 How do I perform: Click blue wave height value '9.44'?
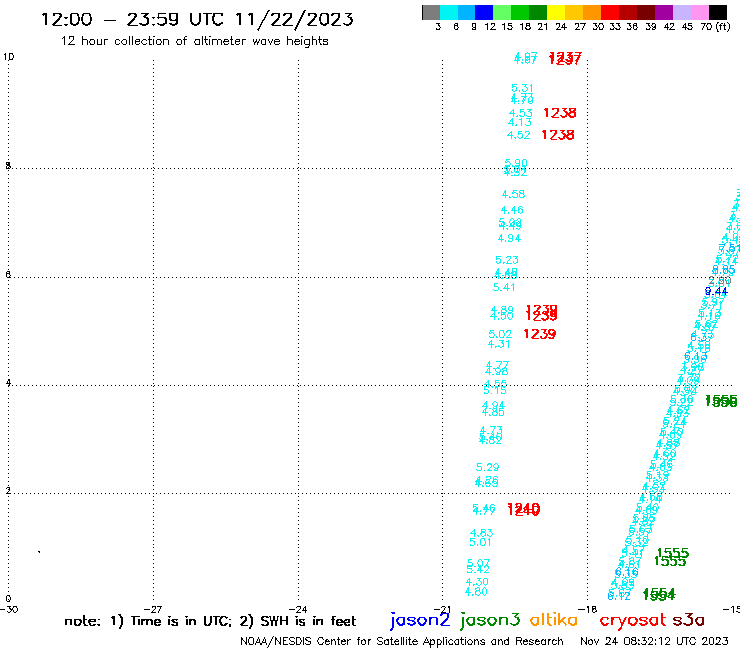point(716,292)
